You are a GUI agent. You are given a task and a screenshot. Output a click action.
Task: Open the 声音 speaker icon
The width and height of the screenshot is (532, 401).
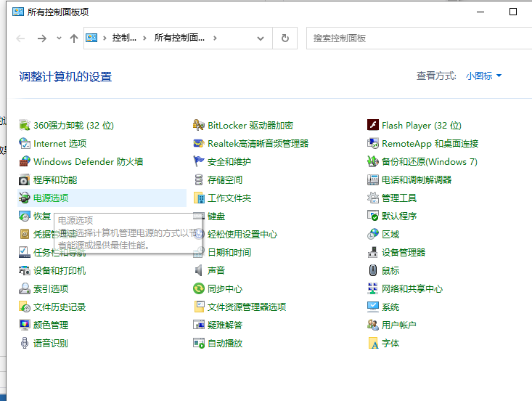[199, 270]
